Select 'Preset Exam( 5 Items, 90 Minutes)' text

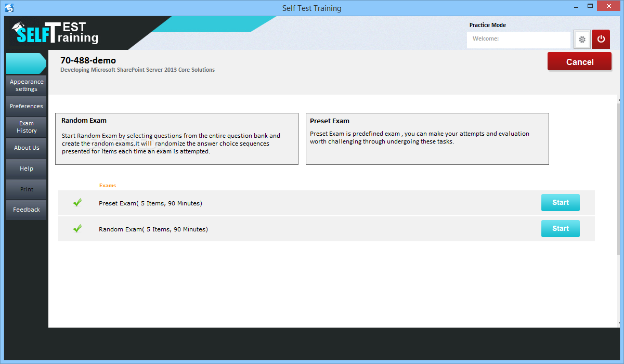(x=150, y=203)
